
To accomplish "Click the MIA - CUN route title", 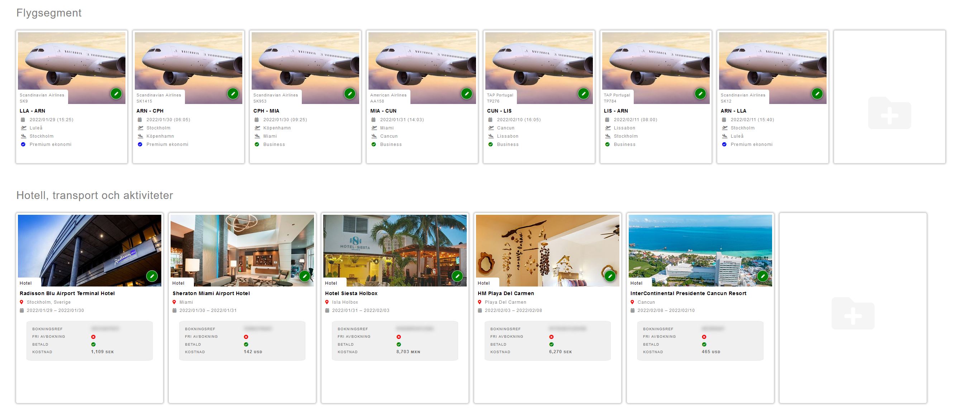I will coord(383,111).
